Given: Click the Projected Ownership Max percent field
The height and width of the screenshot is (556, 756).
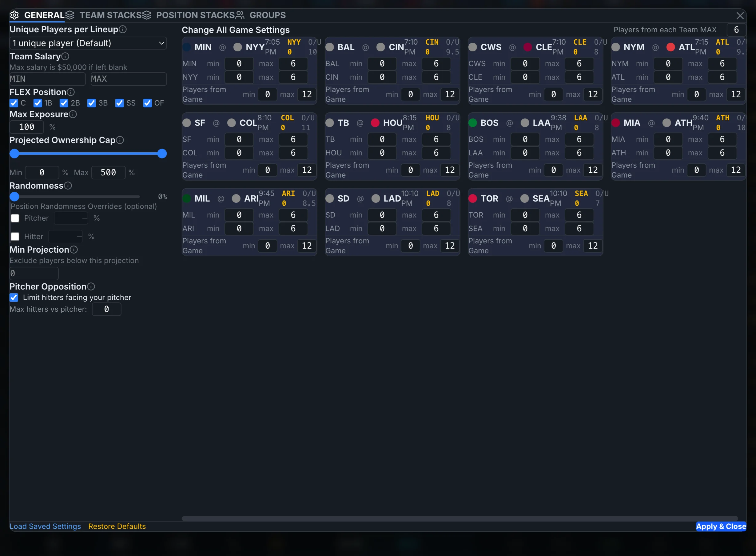Looking at the screenshot, I should pyautogui.click(x=108, y=173).
